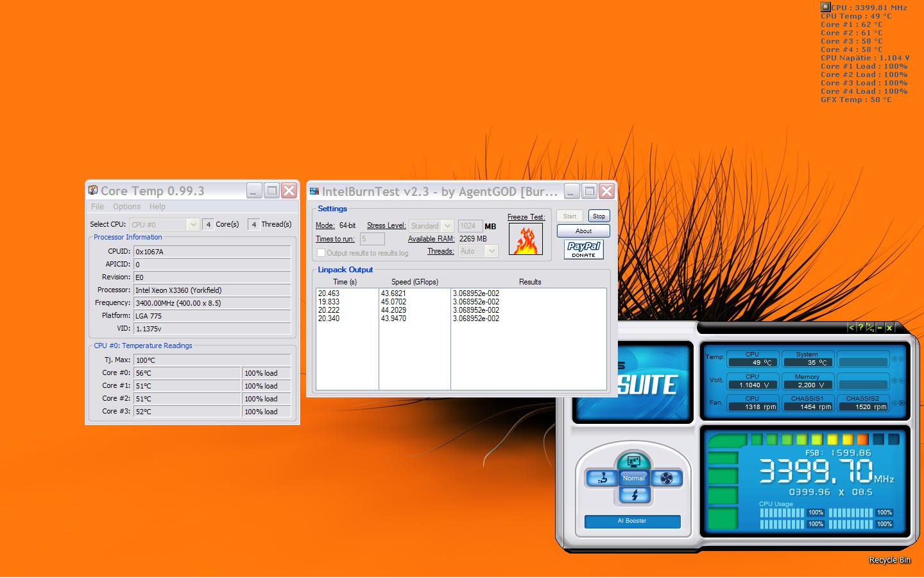The width and height of the screenshot is (924, 578).
Task: Click the 1024 MB memory input field
Action: tap(470, 226)
